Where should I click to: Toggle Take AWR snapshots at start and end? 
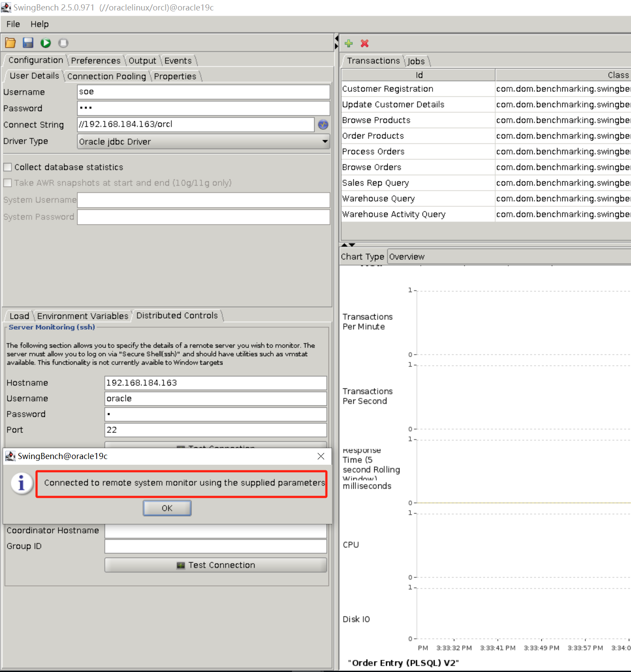coord(7,183)
